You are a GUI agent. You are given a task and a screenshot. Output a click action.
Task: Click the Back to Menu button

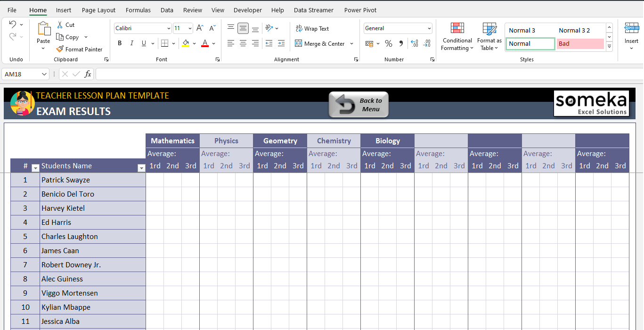click(359, 104)
